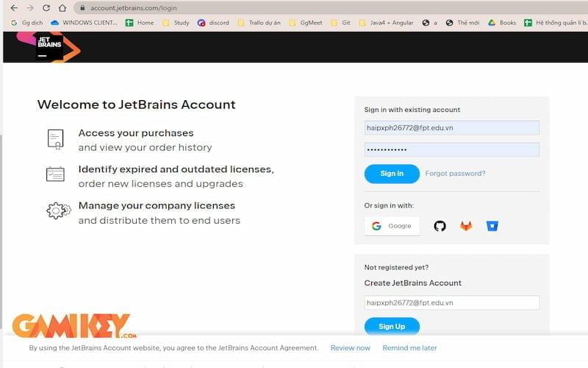The height and width of the screenshot is (368, 588).
Task: Sign in with the GitHub icon
Action: pyautogui.click(x=440, y=226)
